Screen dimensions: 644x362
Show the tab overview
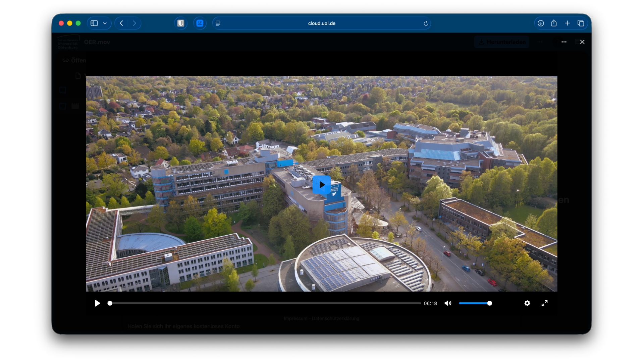(x=581, y=23)
